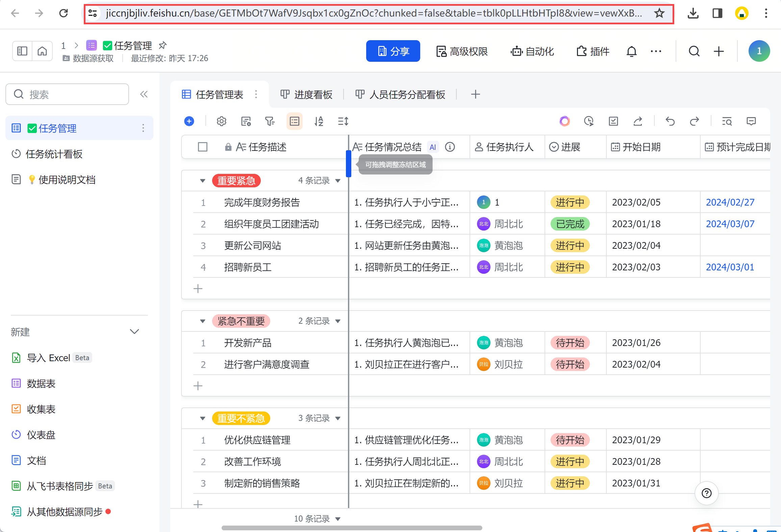The width and height of the screenshot is (781, 532).
Task: Open the 2024/02/27 date cell
Action: pyautogui.click(x=730, y=202)
